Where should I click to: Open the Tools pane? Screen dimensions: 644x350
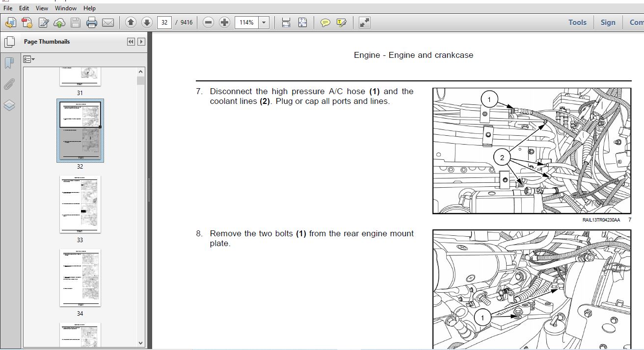coord(577,22)
